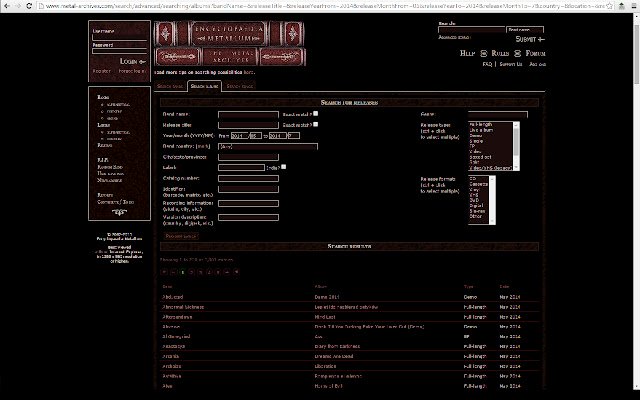640x400 pixels.
Task: Open the Advanced search link
Action: pyautogui.click(x=454, y=37)
